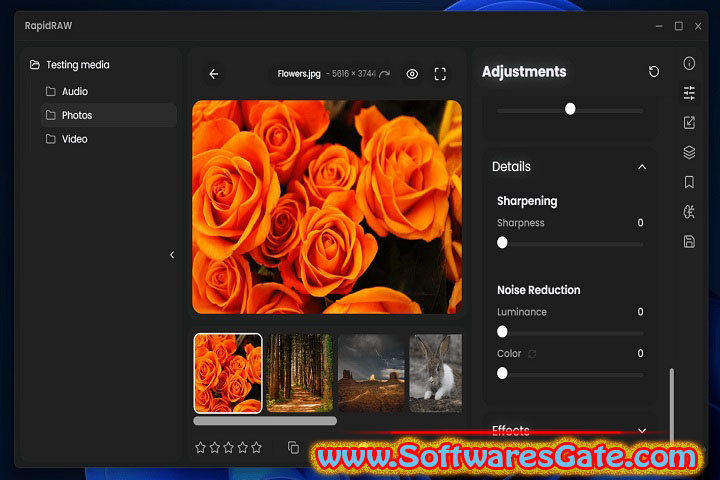Click the Sharpness value 0
Viewport: 720px width, 480px height.
click(640, 223)
